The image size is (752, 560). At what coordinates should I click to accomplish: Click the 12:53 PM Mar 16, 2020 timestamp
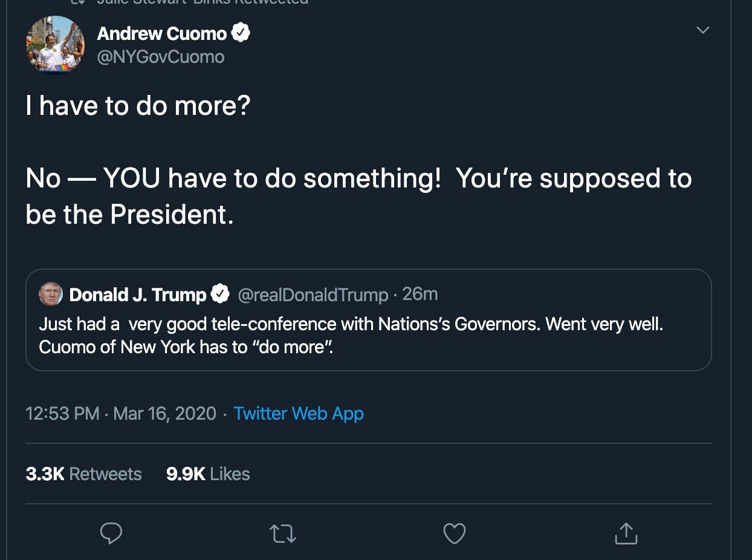coord(121,414)
